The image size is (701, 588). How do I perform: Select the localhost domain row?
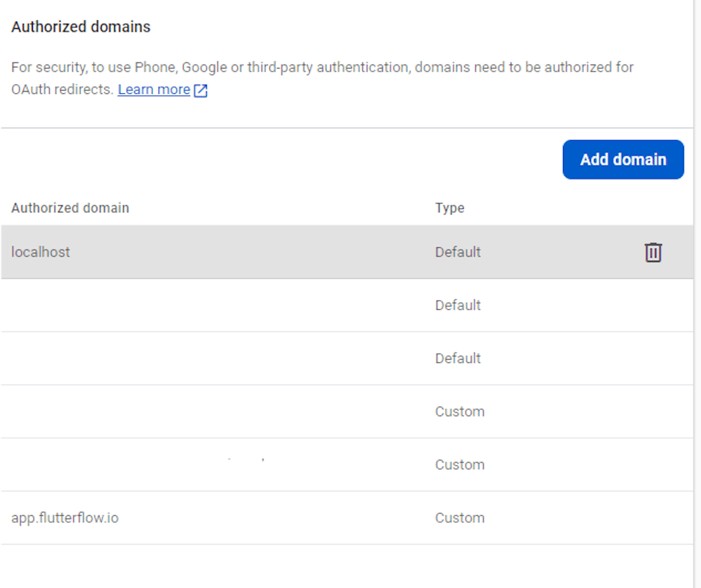point(41,252)
